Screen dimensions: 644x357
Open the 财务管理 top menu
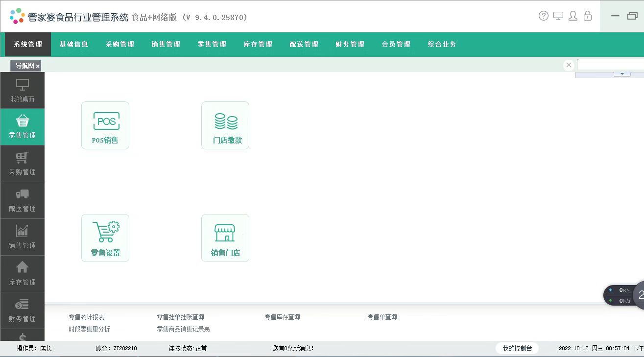tap(350, 44)
